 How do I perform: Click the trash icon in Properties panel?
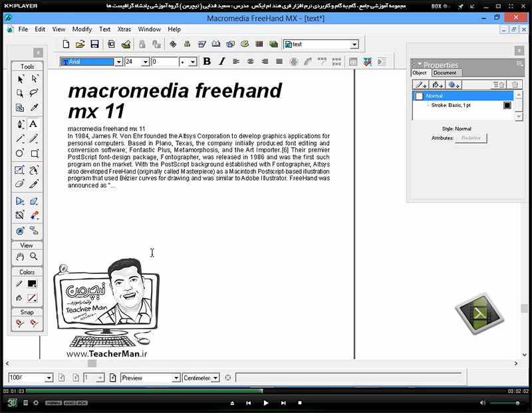tap(515, 85)
